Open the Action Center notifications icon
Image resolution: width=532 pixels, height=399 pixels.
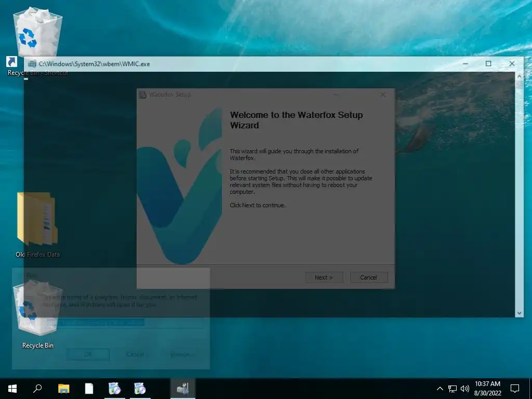[515, 389]
